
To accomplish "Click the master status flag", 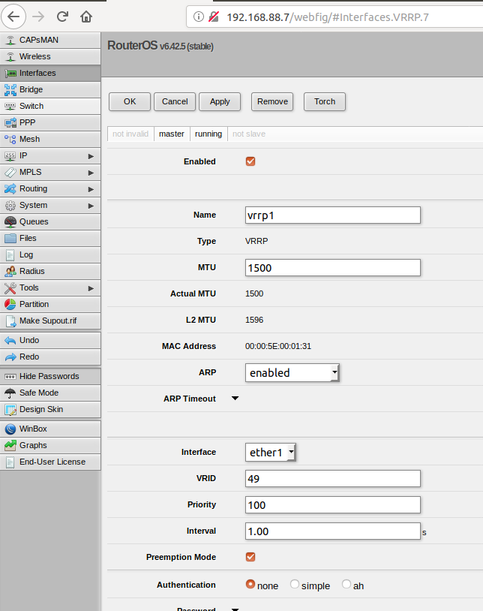I will point(171,134).
